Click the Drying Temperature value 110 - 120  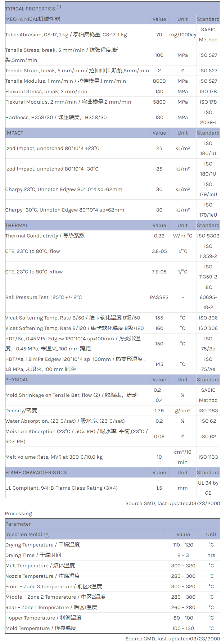tap(183, 545)
